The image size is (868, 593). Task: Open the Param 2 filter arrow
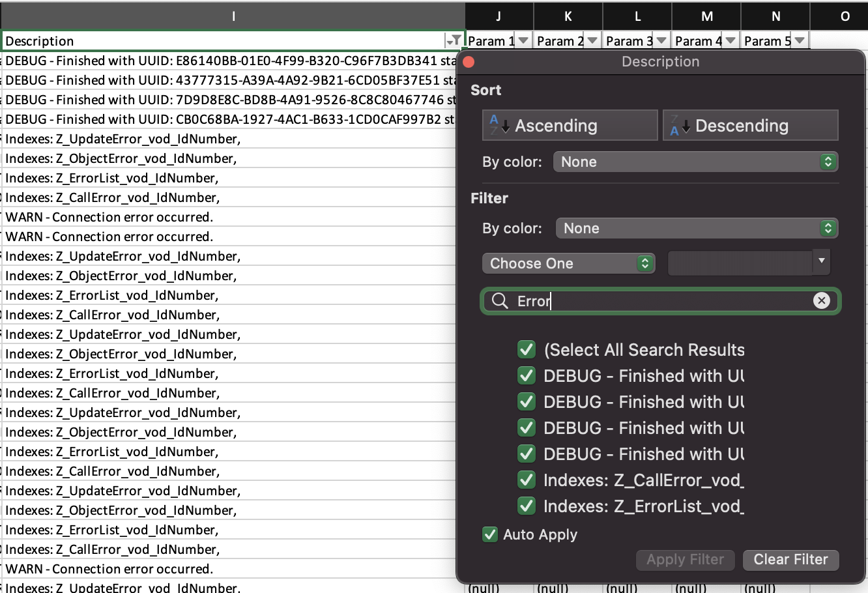592,41
